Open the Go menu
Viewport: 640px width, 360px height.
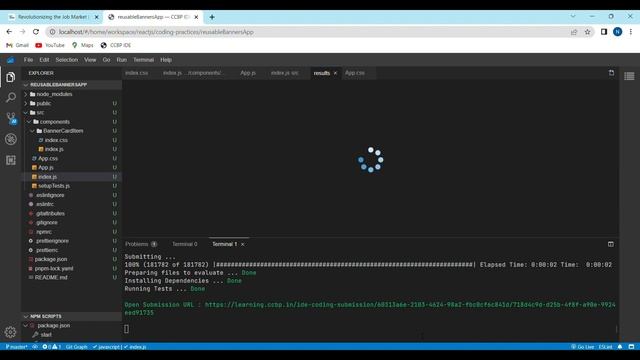pyautogui.click(x=106, y=60)
